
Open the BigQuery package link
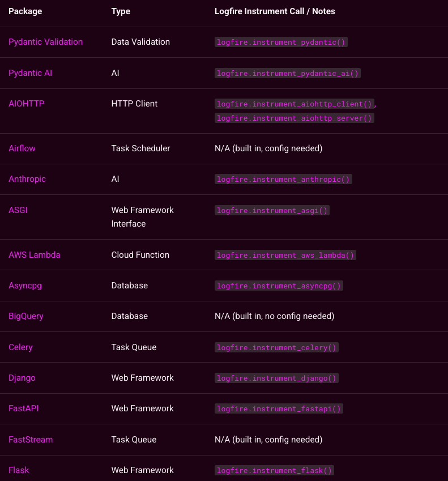tap(26, 316)
